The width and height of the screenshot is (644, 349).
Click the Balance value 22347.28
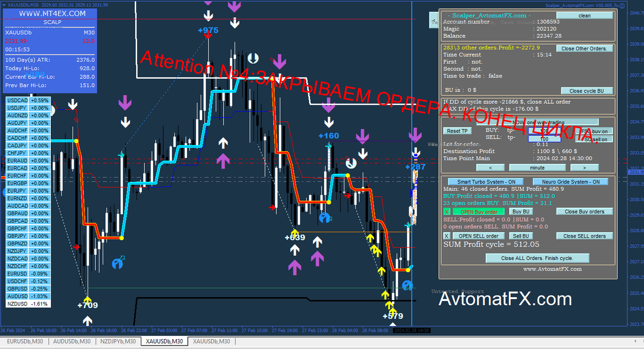(549, 36)
